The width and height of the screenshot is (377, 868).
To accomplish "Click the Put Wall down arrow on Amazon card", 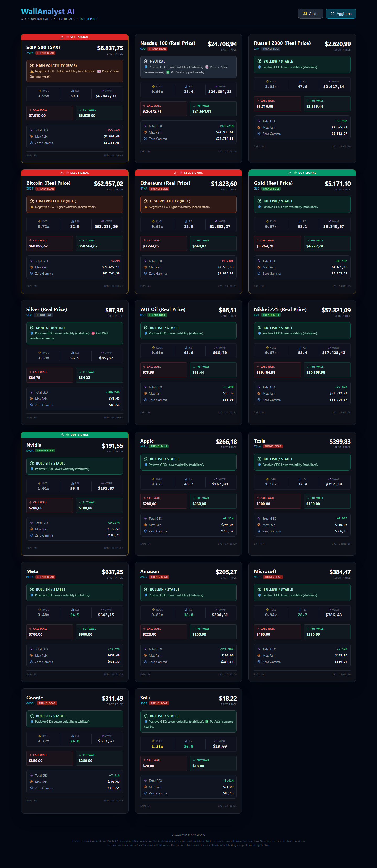I will 194,629.
